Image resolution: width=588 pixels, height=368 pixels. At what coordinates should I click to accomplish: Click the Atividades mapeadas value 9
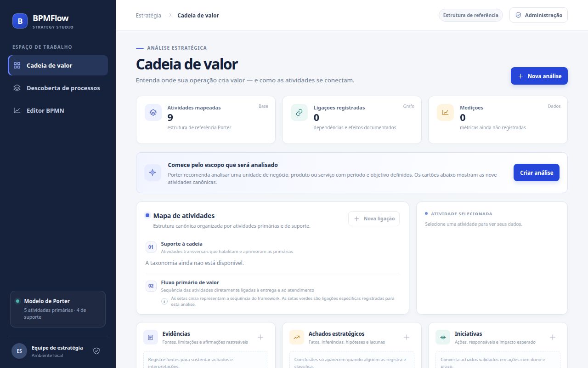pos(170,117)
